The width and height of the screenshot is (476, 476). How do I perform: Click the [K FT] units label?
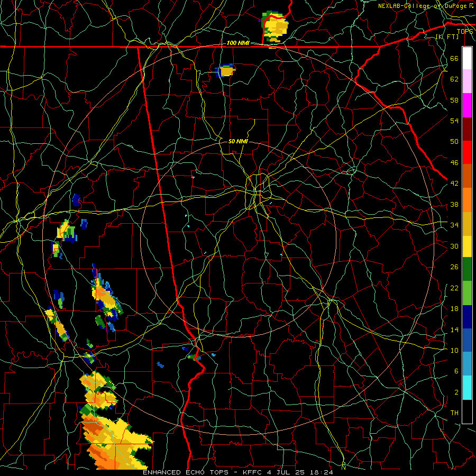(x=447, y=36)
